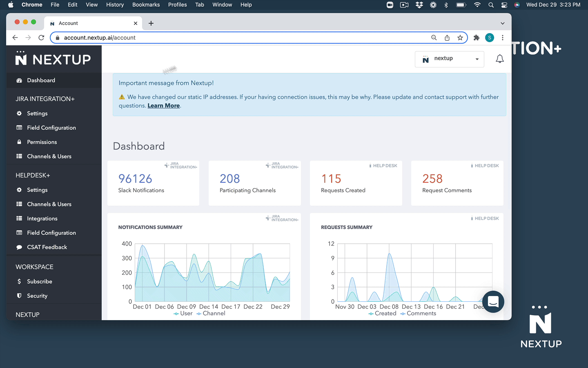Click the zoom magnifier icon in address bar
This screenshot has height=368, width=588.
tap(434, 38)
